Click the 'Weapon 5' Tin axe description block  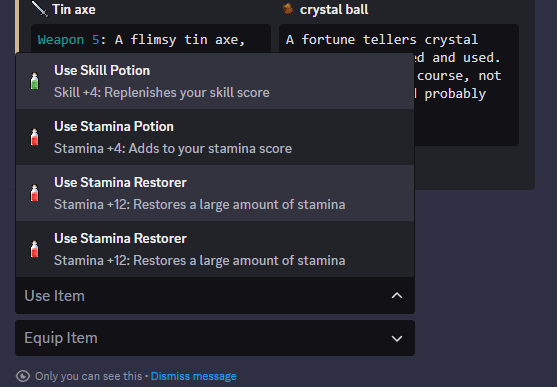151,39
